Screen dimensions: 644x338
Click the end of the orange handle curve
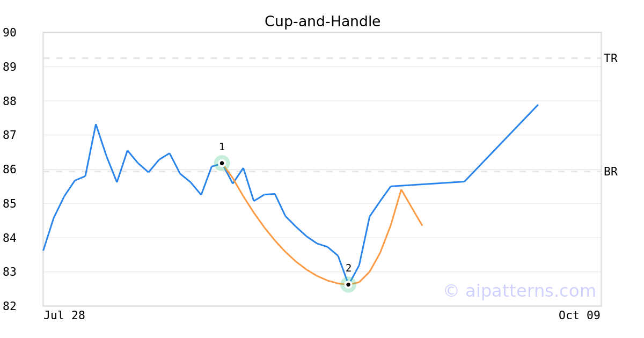[422, 225]
